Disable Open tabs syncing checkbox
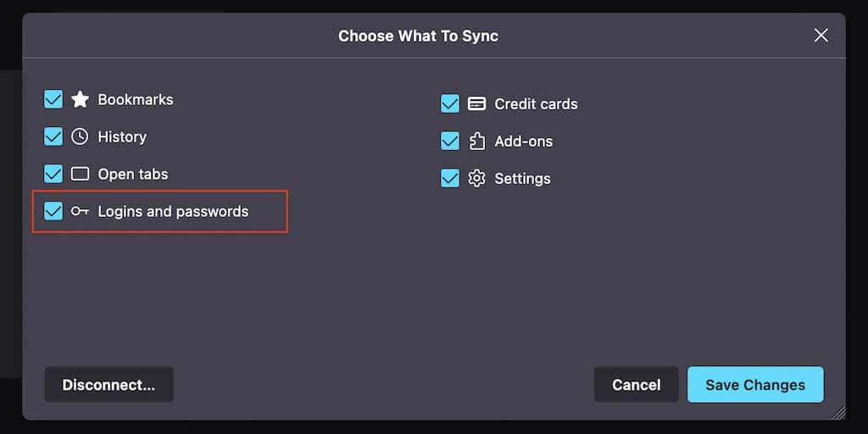Screen dimensions: 868x434 tap(53, 174)
